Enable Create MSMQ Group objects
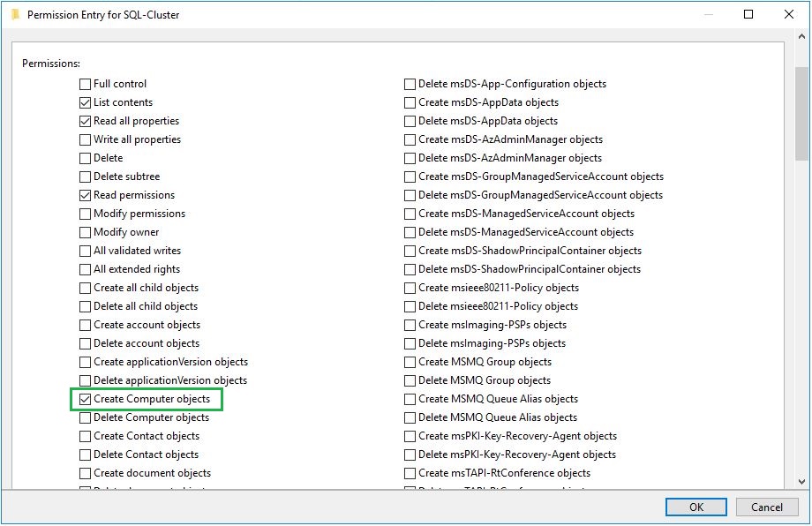 pyautogui.click(x=410, y=362)
